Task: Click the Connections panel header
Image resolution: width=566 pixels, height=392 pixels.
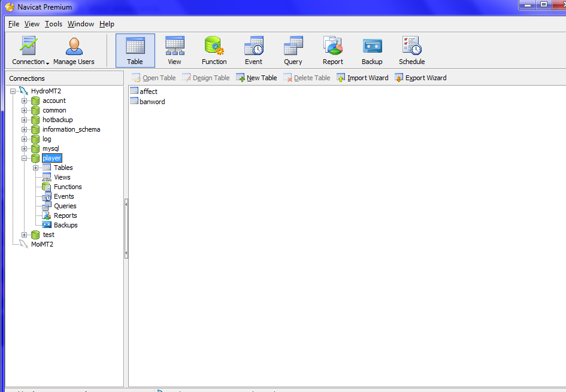Action: pos(64,78)
